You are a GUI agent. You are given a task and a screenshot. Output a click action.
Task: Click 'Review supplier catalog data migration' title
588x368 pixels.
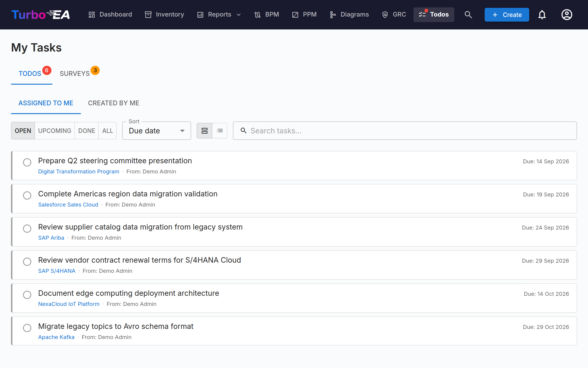pyautogui.click(x=140, y=227)
